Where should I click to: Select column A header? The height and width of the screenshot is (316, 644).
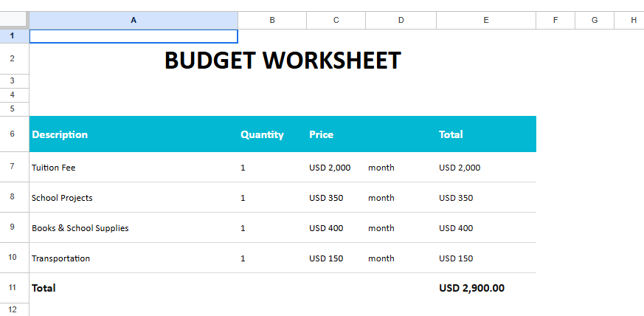[134, 20]
